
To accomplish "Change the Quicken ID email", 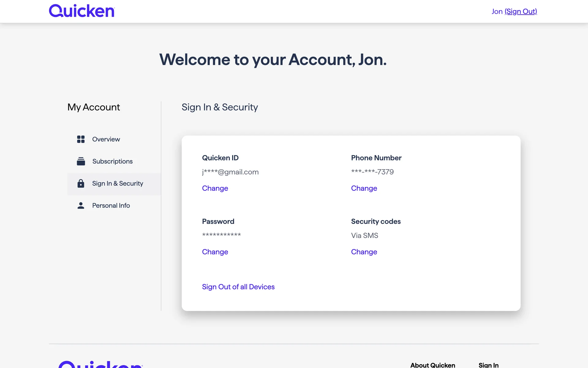I will click(x=215, y=188).
